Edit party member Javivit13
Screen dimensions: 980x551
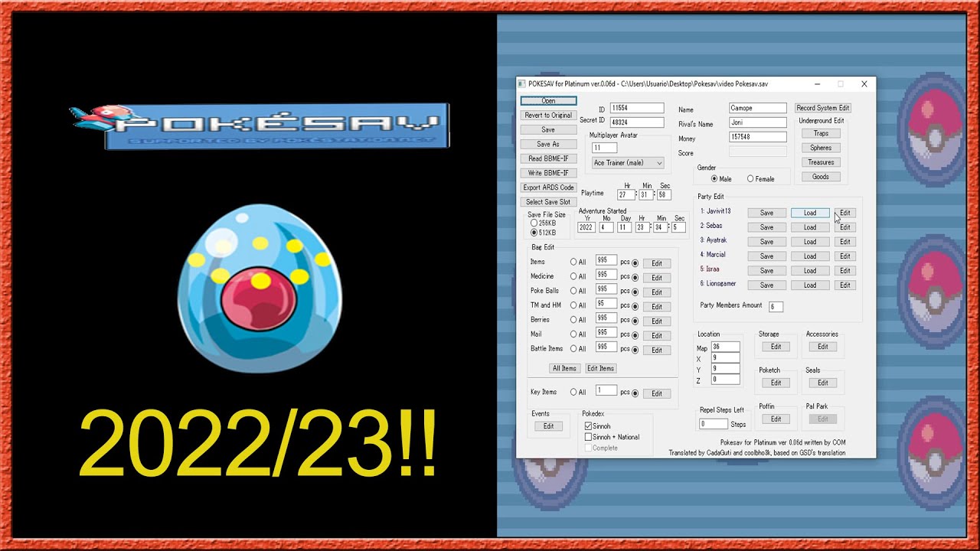tap(845, 213)
